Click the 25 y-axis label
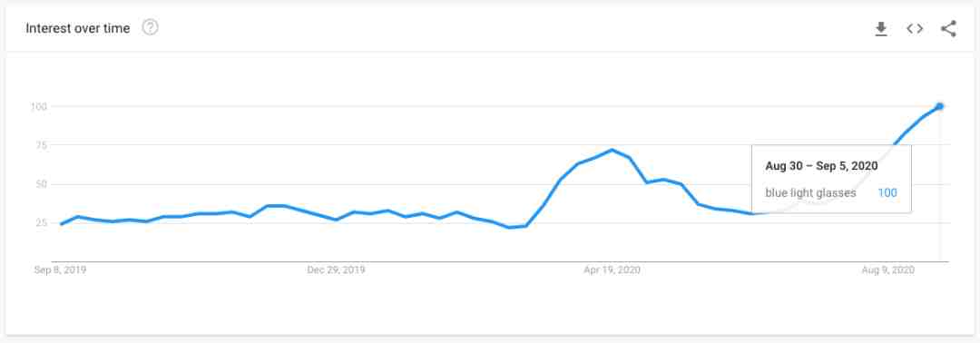This screenshot has width=980, height=343. tap(42, 223)
